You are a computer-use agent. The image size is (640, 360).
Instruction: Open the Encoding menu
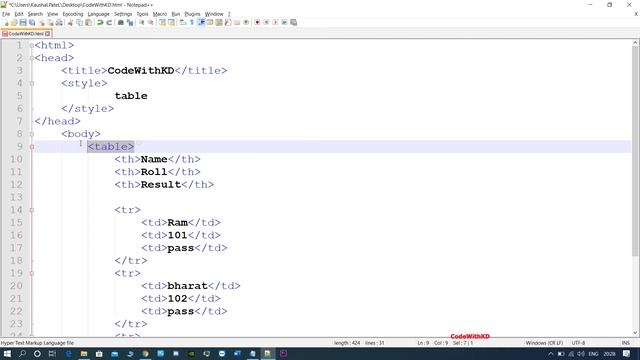[x=73, y=14]
